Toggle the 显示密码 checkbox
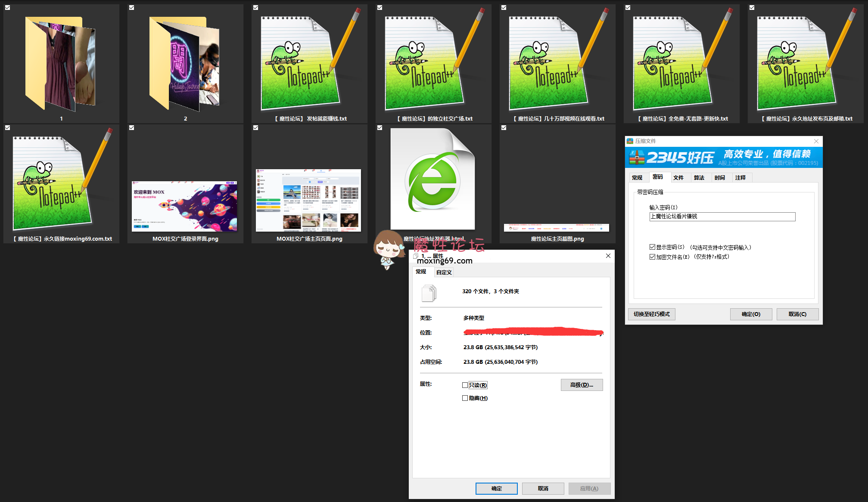This screenshot has width=868, height=502. (652, 247)
